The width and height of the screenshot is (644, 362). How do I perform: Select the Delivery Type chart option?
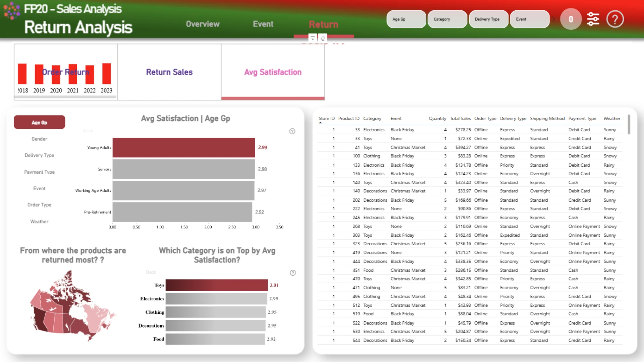(x=39, y=155)
